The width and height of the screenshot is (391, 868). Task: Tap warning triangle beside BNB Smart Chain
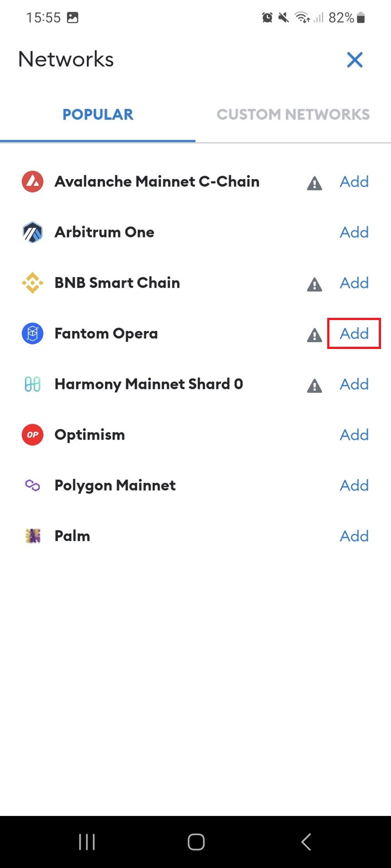(x=315, y=284)
